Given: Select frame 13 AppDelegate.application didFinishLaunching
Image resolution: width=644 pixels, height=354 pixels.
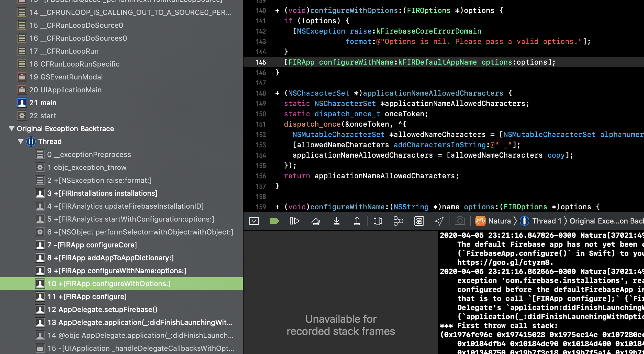Looking at the screenshot, I should 121,322.
